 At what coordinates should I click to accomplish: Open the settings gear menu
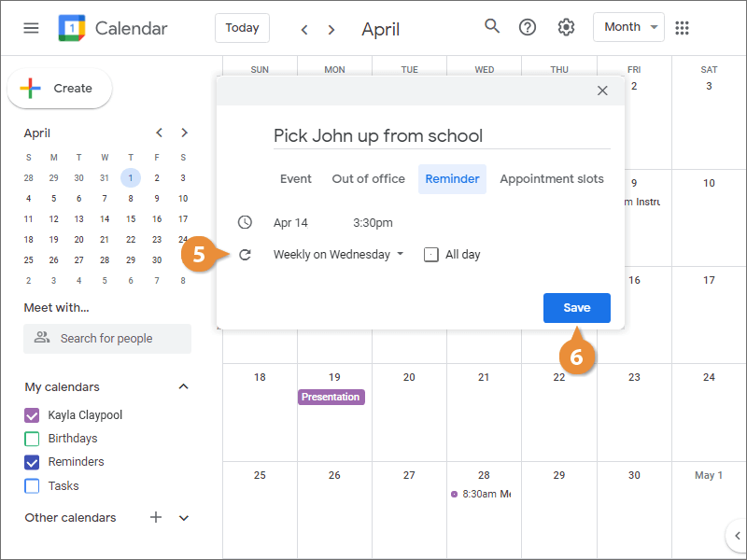[566, 27]
